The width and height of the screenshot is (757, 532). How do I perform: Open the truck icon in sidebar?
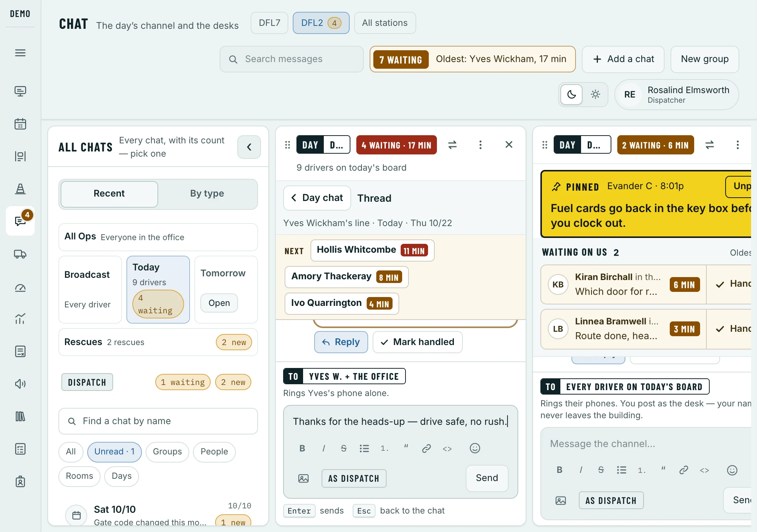pos(20,254)
